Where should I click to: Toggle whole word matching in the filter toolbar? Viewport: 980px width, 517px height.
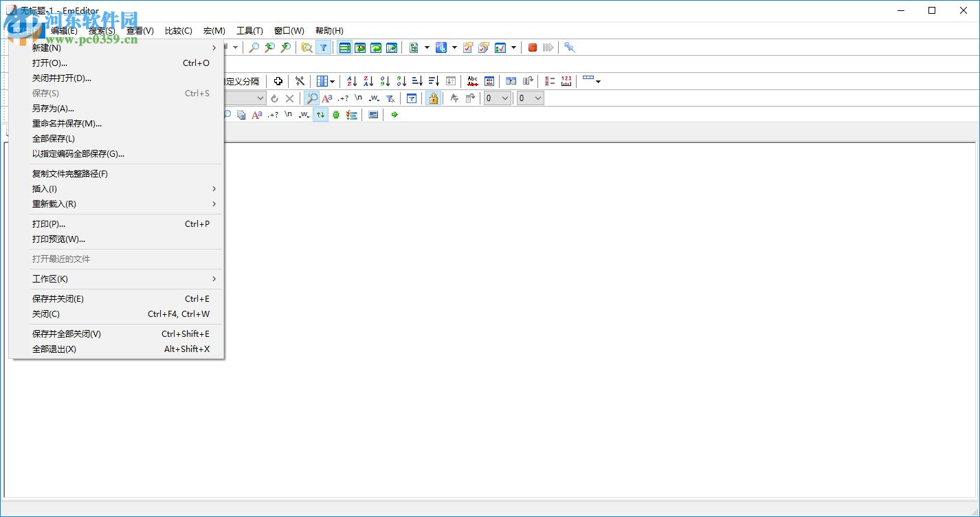click(373, 98)
